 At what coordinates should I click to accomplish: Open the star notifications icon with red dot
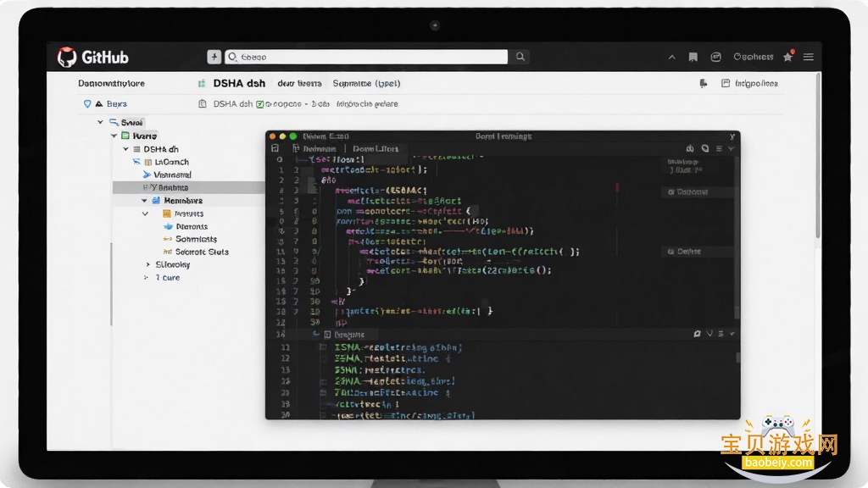(x=788, y=56)
